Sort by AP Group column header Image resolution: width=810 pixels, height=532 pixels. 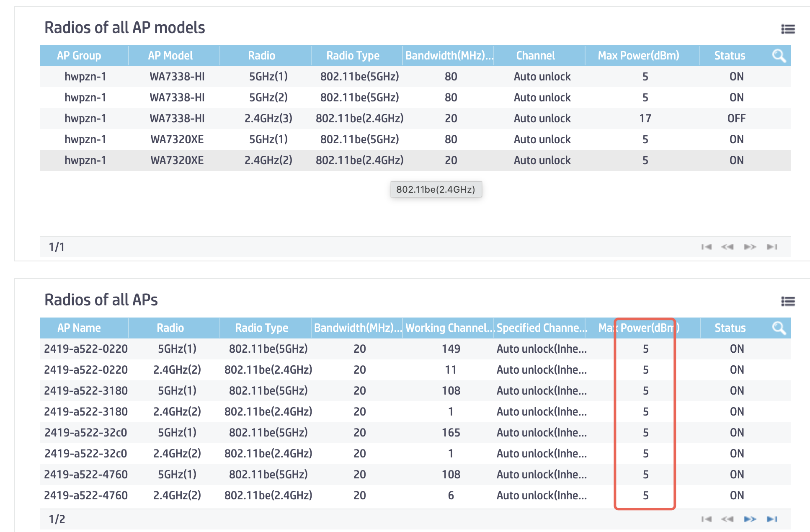(x=79, y=56)
